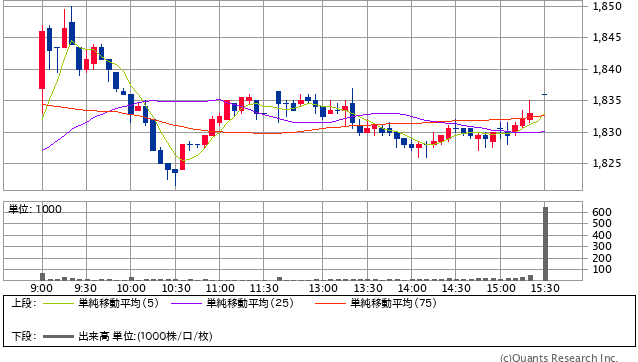Click the 9:00 opening volume bar

[x=42, y=277]
